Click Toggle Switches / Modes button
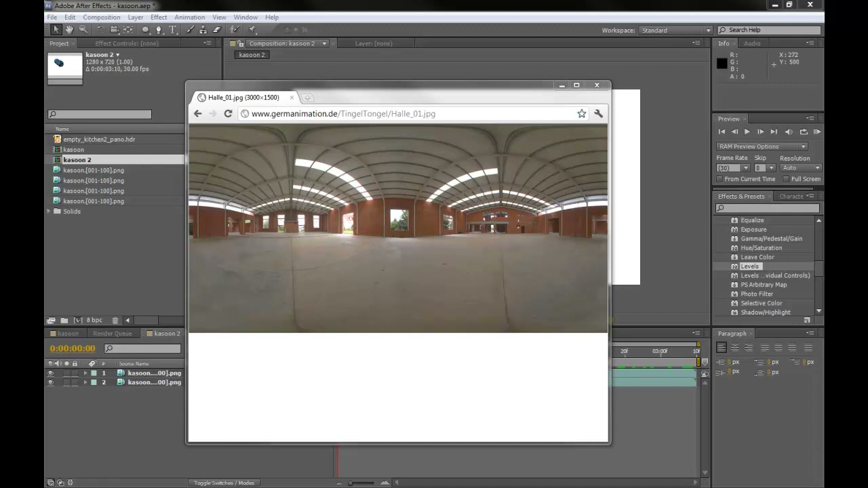The width and height of the screenshot is (868, 488). (224, 483)
